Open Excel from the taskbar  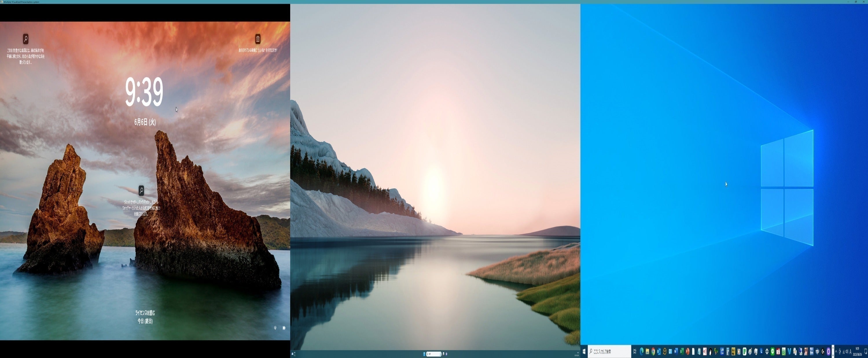coord(682,352)
